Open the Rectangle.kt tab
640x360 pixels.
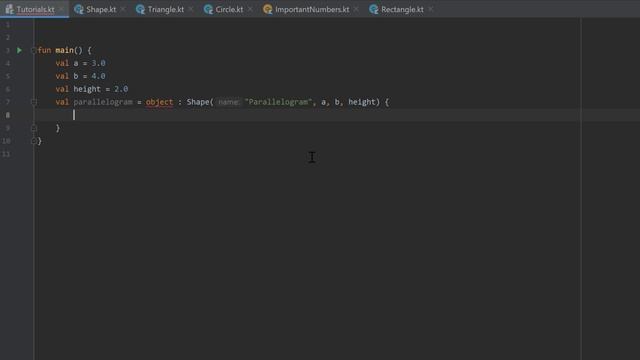click(402, 9)
